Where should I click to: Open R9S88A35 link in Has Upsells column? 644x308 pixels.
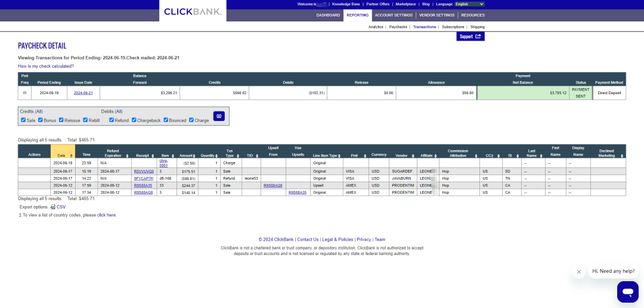(x=298, y=192)
